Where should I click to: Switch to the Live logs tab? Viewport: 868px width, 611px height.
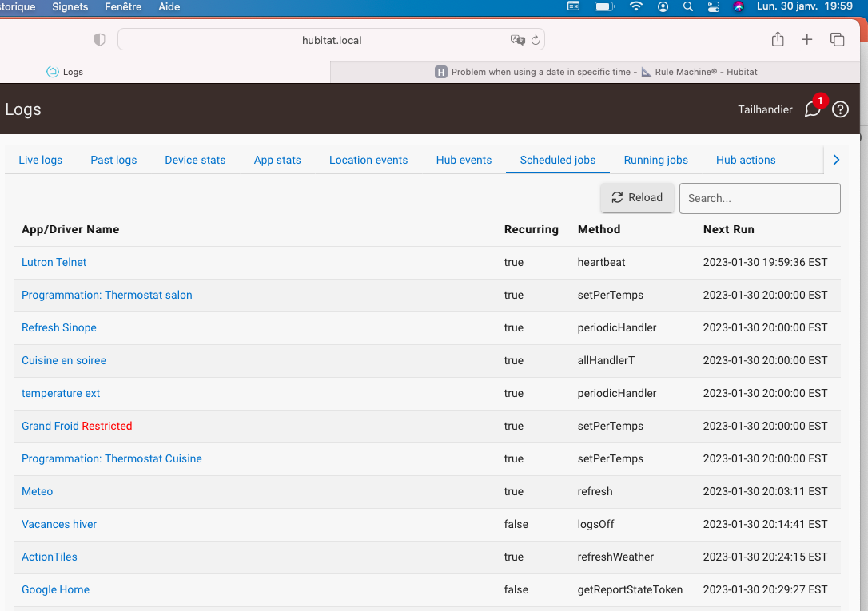(x=40, y=160)
